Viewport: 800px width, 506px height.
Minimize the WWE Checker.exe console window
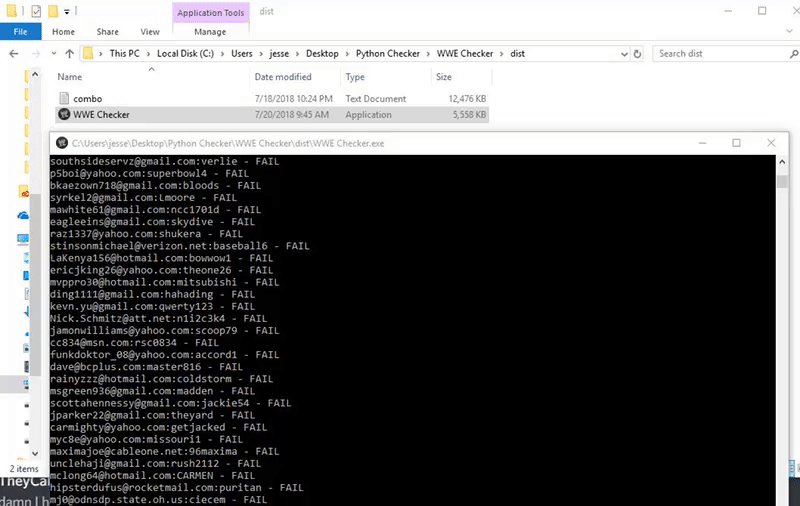point(703,143)
